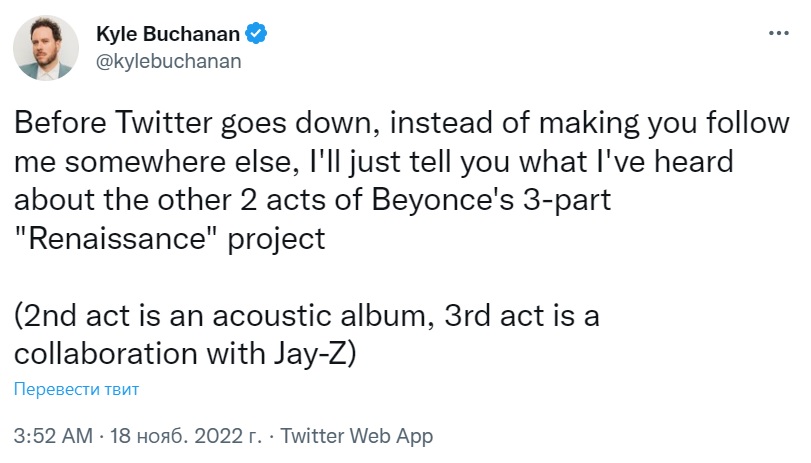Screen dimensions: 811x463
Task: Open the Twitter Web App source link
Action: point(357,437)
